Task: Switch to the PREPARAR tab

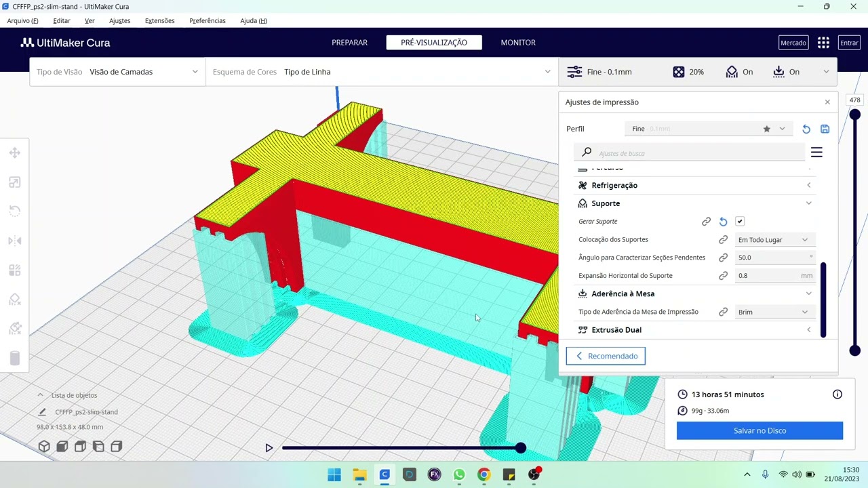Action: tap(349, 43)
